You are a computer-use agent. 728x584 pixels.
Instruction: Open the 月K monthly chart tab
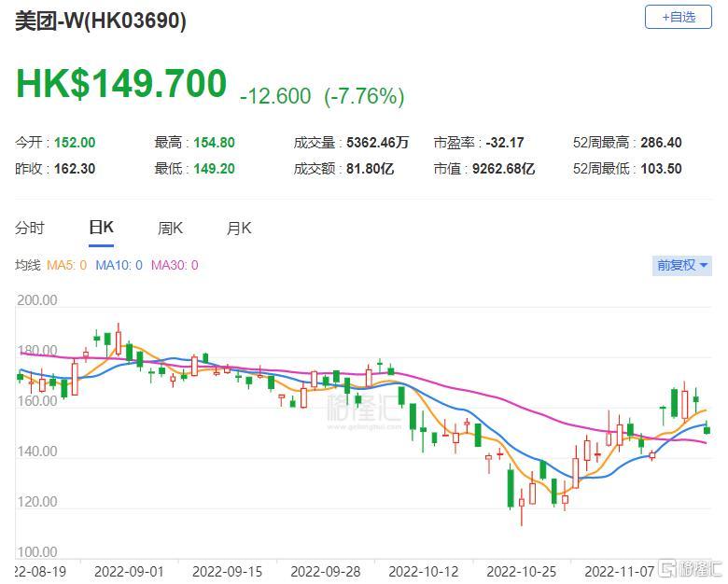tap(239, 228)
